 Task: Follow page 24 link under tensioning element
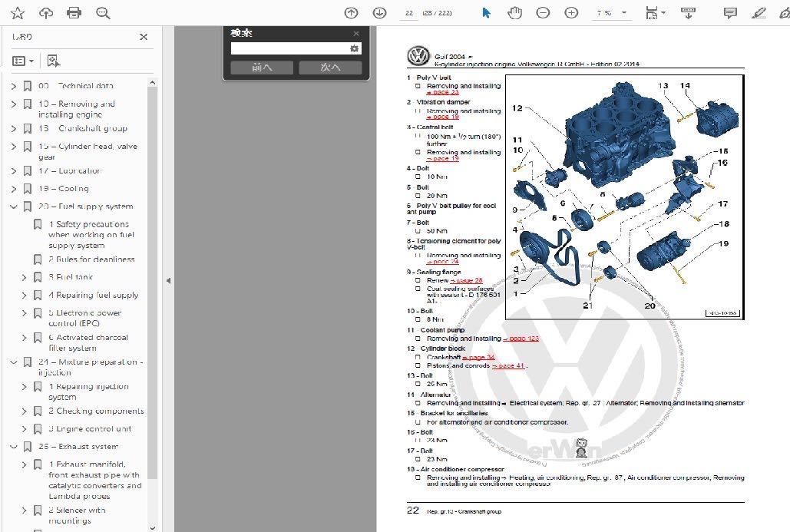click(x=442, y=262)
